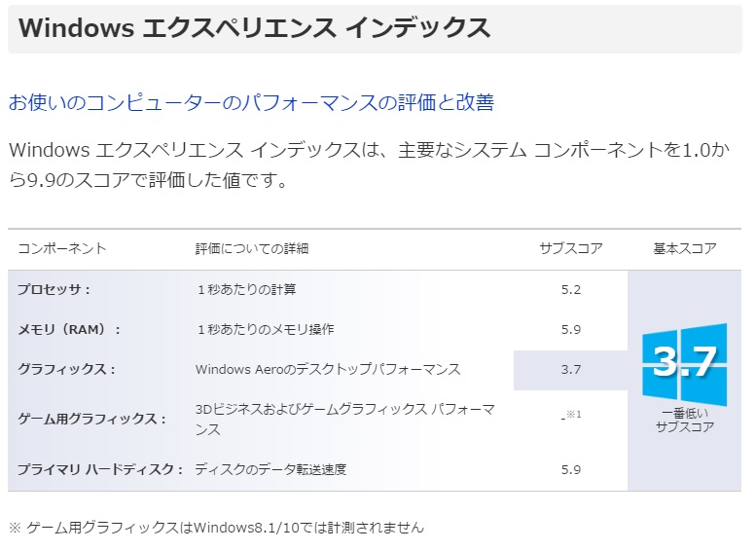Click the 評価についての詳細 column header
The width and height of the screenshot is (756, 551).
click(251, 249)
